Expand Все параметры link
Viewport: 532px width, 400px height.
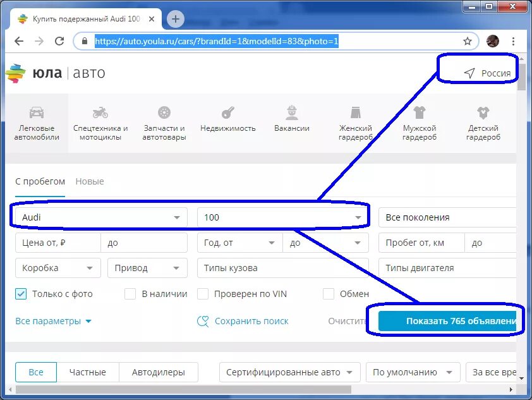click(x=53, y=321)
